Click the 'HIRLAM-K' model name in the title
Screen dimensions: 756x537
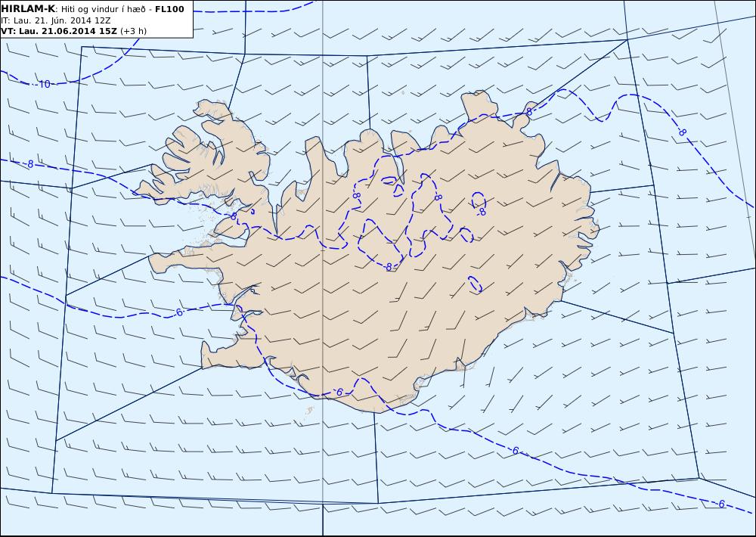pyautogui.click(x=28, y=9)
